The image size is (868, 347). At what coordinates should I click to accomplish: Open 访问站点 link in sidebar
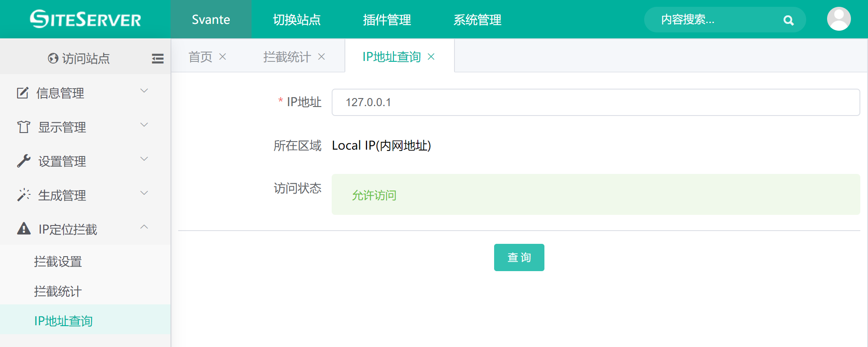[79, 58]
